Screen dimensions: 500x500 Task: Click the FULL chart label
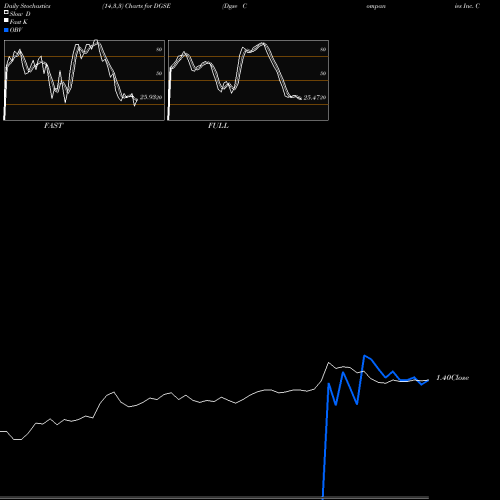pyautogui.click(x=218, y=126)
